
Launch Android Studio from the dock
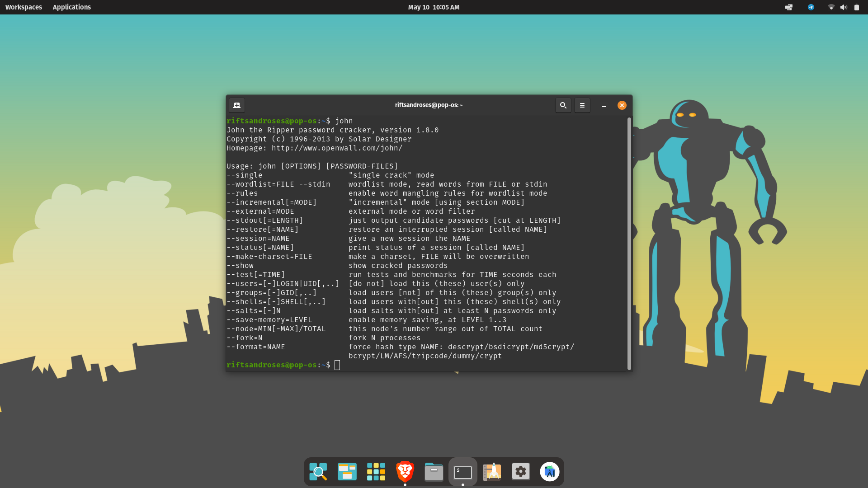pyautogui.click(x=550, y=472)
